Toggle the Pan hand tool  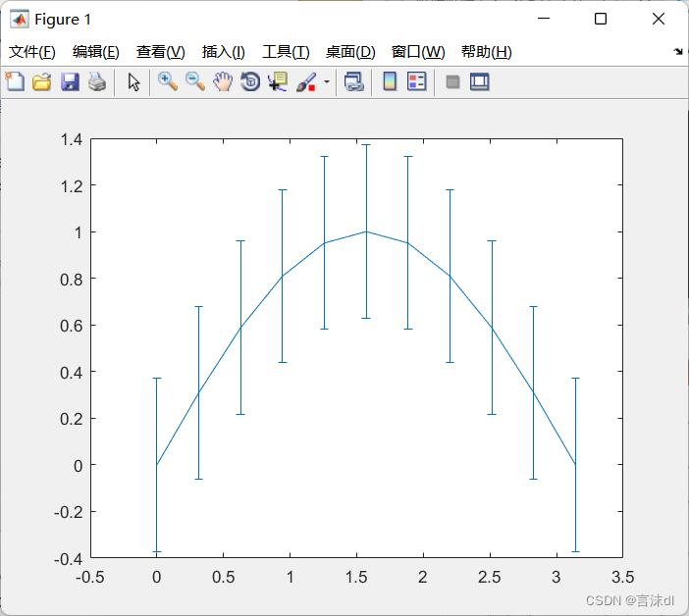pyautogui.click(x=223, y=82)
